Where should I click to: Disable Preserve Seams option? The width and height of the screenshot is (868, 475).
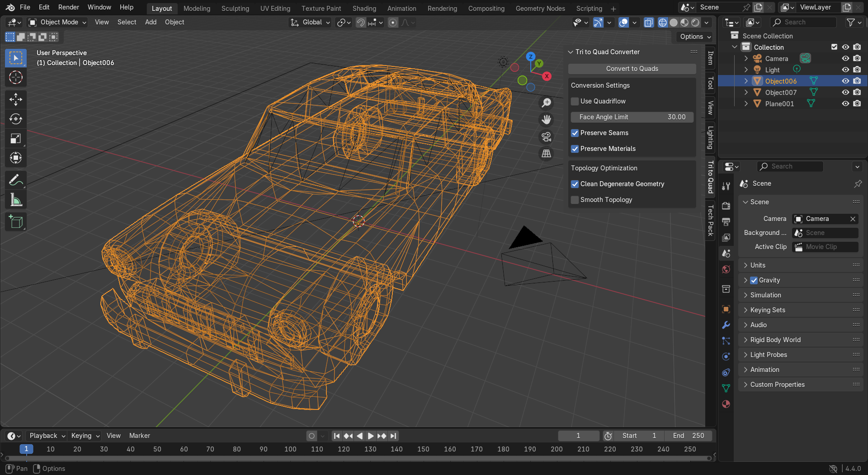tap(575, 133)
